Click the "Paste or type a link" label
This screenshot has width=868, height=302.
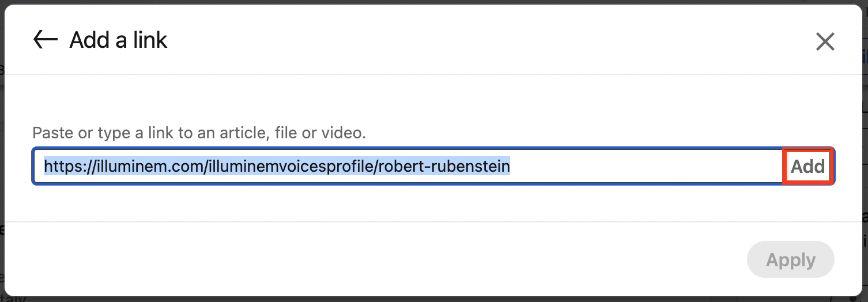(x=199, y=133)
